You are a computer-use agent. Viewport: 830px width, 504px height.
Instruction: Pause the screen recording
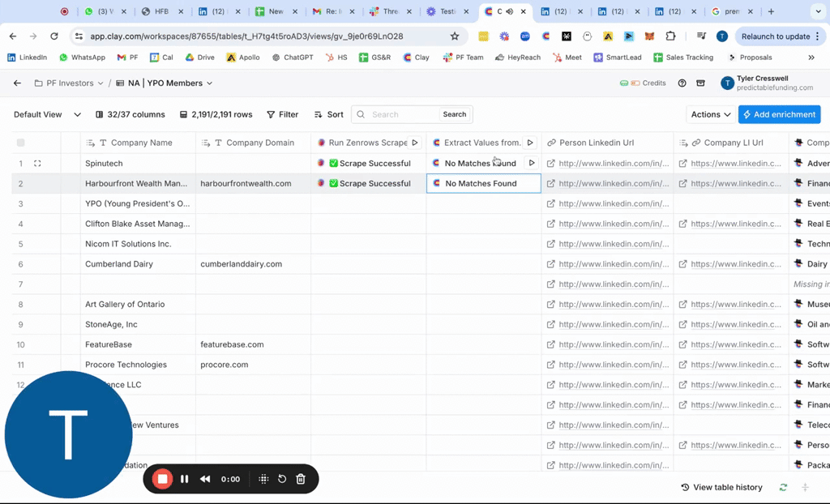coord(185,479)
